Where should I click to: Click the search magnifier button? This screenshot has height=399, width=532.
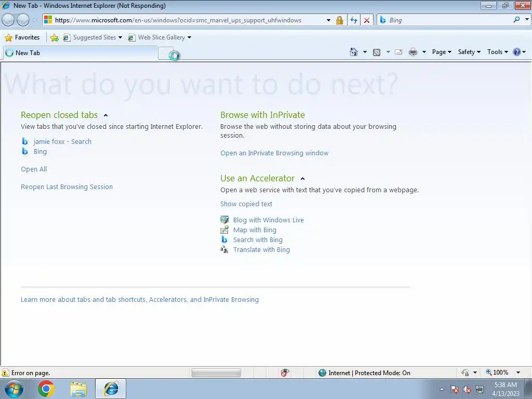516,20
